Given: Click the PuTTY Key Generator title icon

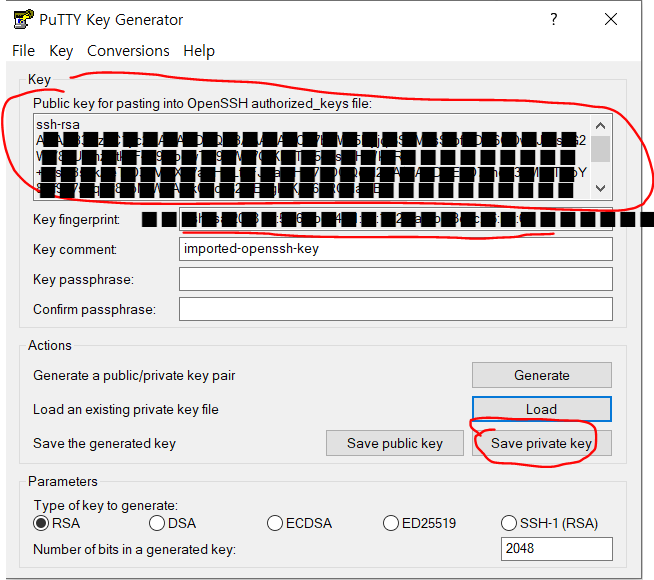Looking at the screenshot, I should 23,19.
